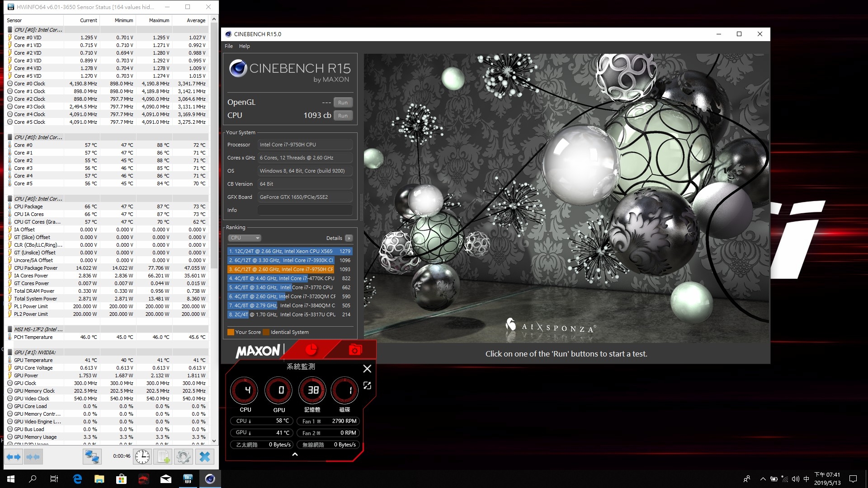
Task: Open HWiNFO remote network monitors button
Action: point(92,457)
